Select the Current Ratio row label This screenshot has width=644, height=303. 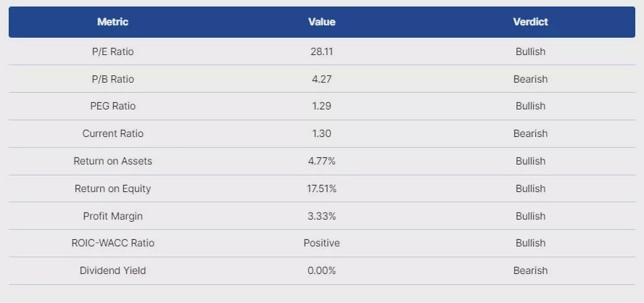click(112, 133)
